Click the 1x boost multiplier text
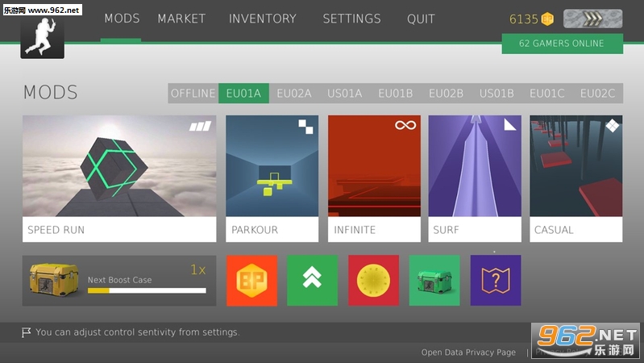This screenshot has width=644, height=363. tap(198, 269)
